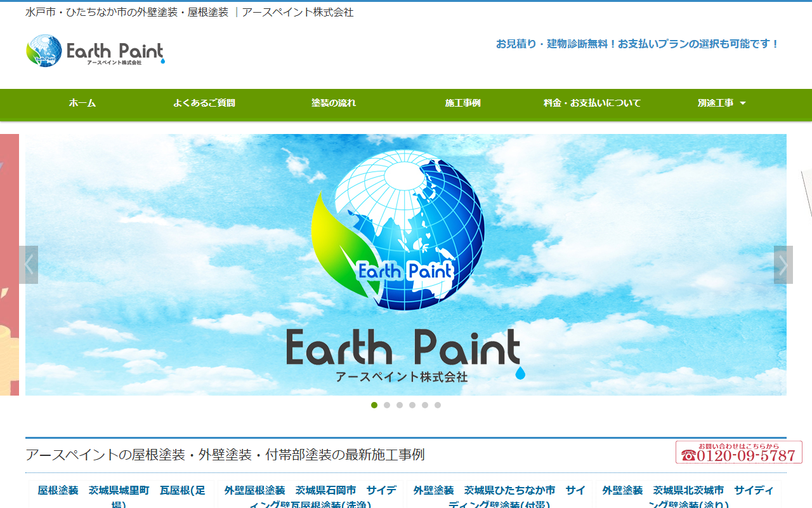
Task: Open よくあるご質問 page
Action: pyautogui.click(x=204, y=103)
